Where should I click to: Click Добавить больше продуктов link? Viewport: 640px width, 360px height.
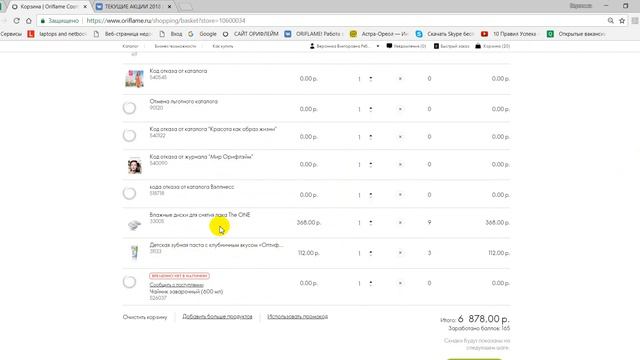click(x=217, y=317)
